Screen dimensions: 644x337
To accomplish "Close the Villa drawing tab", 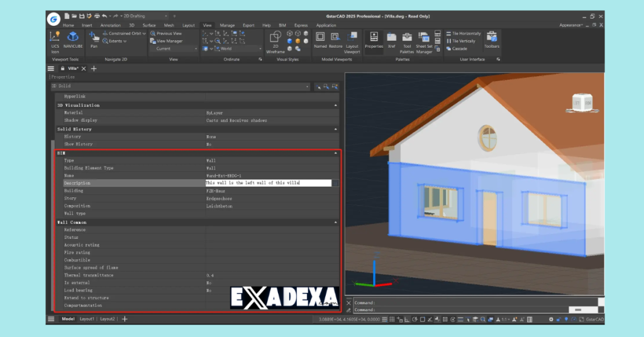I will (84, 69).
